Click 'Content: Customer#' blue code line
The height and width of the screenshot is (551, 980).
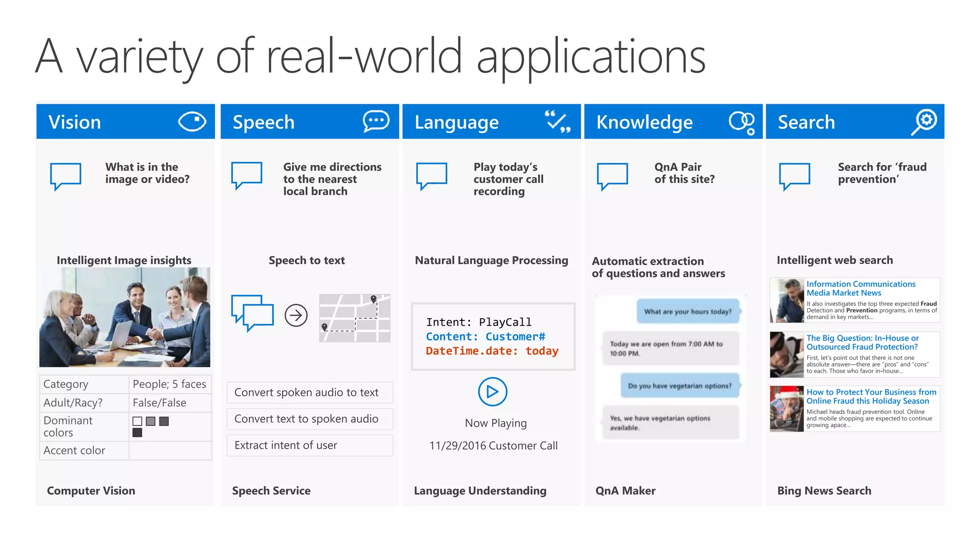point(486,337)
